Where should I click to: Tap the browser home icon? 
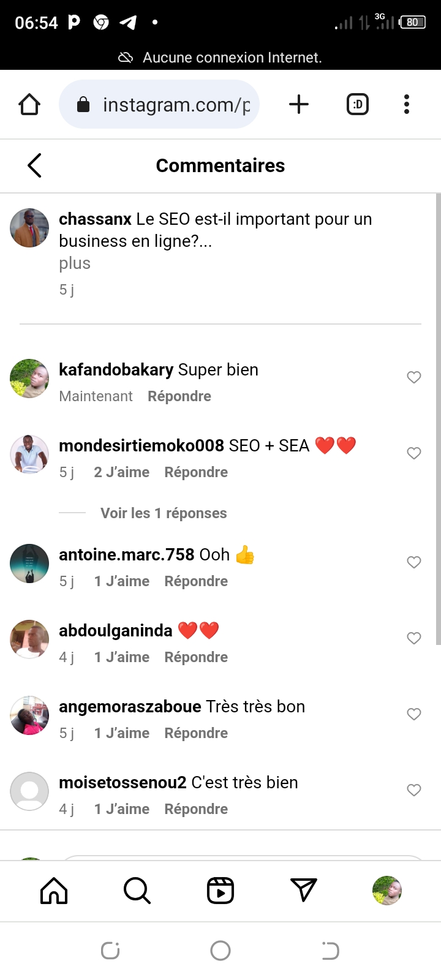pos(29,105)
